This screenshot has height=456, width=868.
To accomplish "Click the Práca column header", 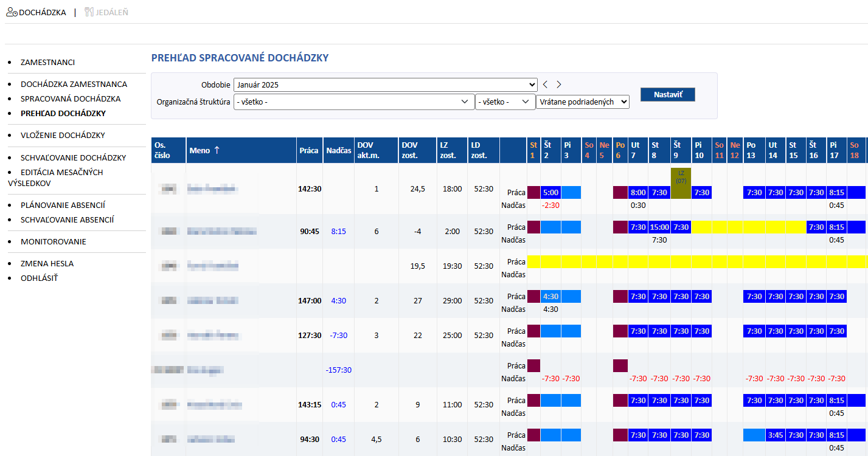I will (x=309, y=150).
